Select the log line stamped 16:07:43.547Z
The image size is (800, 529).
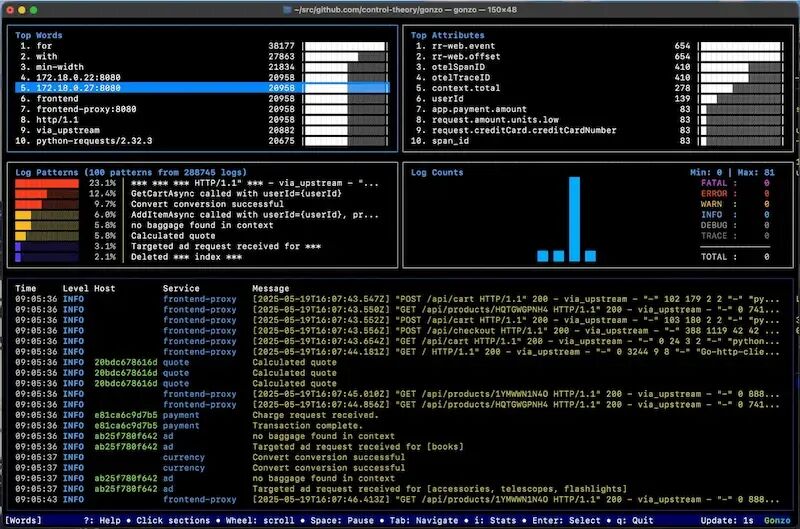click(x=397, y=299)
